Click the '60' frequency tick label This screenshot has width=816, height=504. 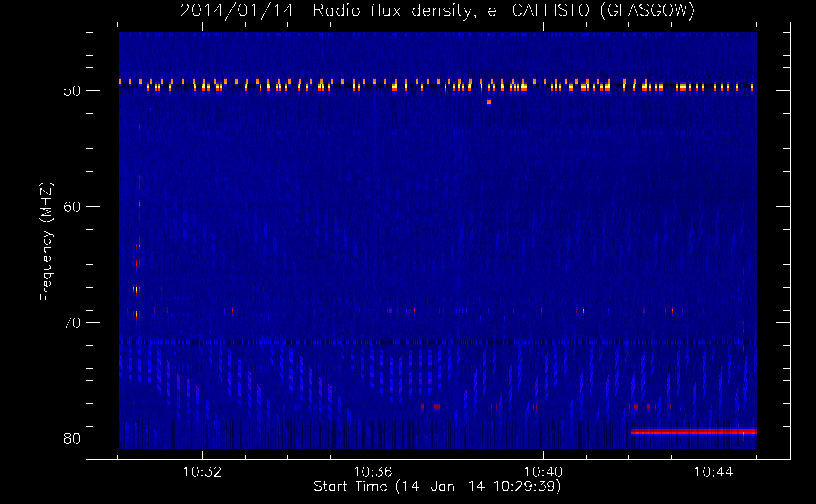coord(72,207)
